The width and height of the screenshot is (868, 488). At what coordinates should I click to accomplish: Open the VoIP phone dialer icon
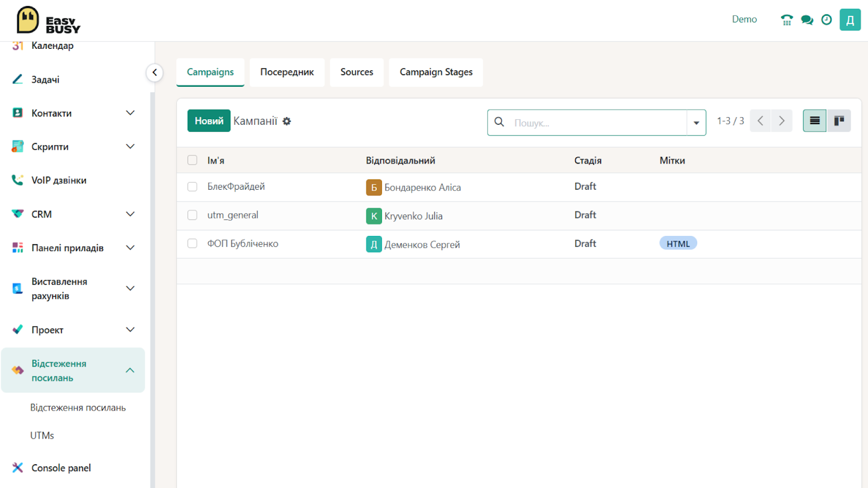pos(787,20)
